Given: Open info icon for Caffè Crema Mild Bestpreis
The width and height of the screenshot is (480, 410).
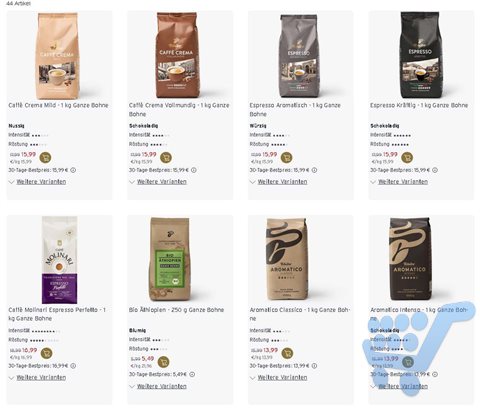Looking at the screenshot, I should pos(73,170).
